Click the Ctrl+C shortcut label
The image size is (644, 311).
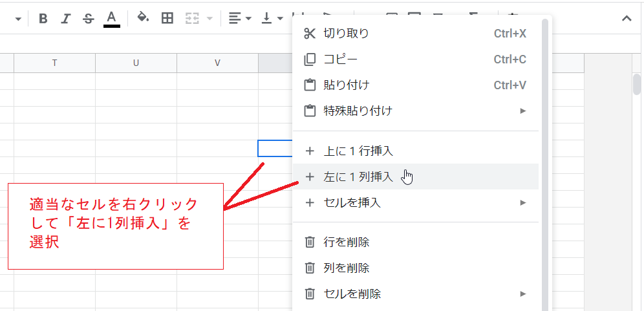click(510, 59)
